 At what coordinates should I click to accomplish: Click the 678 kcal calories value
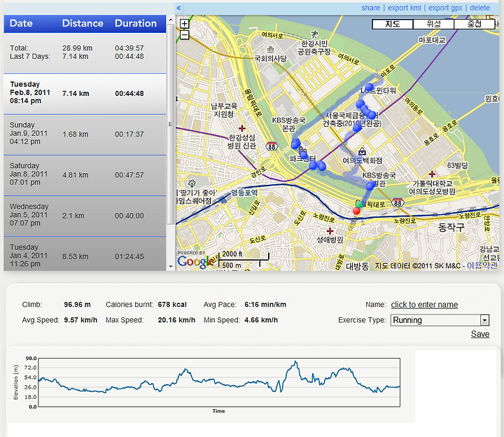click(x=172, y=305)
